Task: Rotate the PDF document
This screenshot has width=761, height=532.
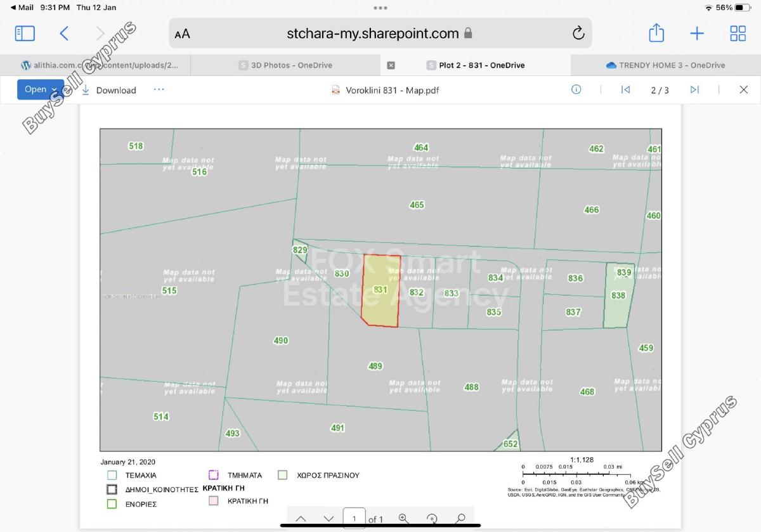Action: [432, 519]
